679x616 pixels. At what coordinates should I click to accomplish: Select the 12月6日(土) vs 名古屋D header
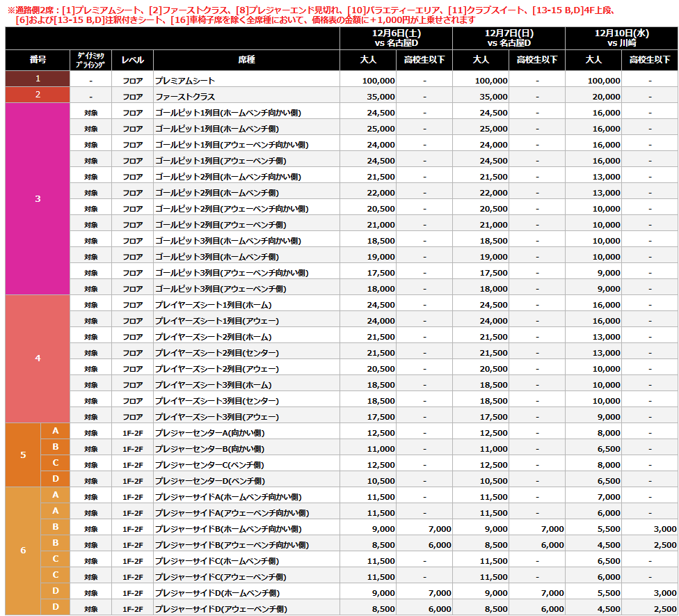click(396, 38)
